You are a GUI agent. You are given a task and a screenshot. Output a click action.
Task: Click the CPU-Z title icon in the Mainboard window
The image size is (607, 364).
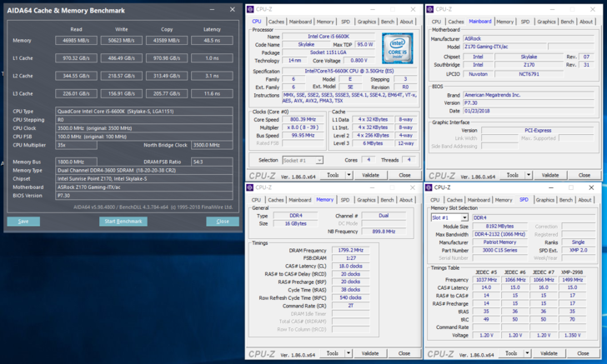[431, 10]
